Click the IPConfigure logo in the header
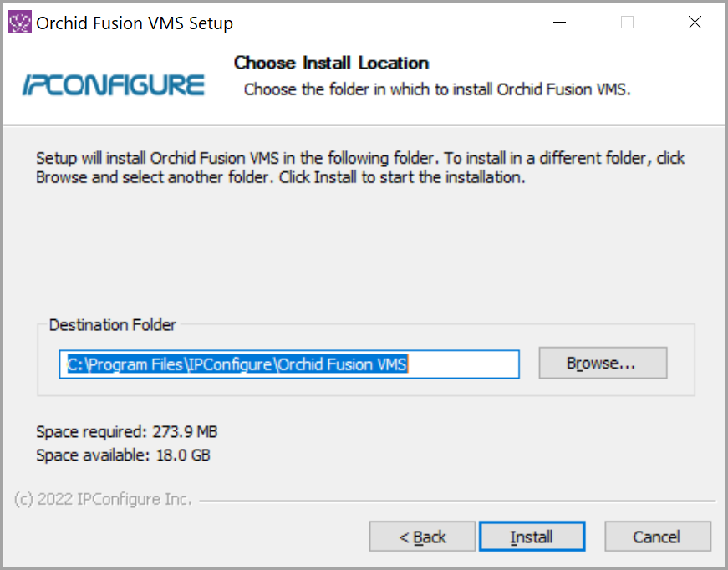The height and width of the screenshot is (570, 728). tap(113, 84)
